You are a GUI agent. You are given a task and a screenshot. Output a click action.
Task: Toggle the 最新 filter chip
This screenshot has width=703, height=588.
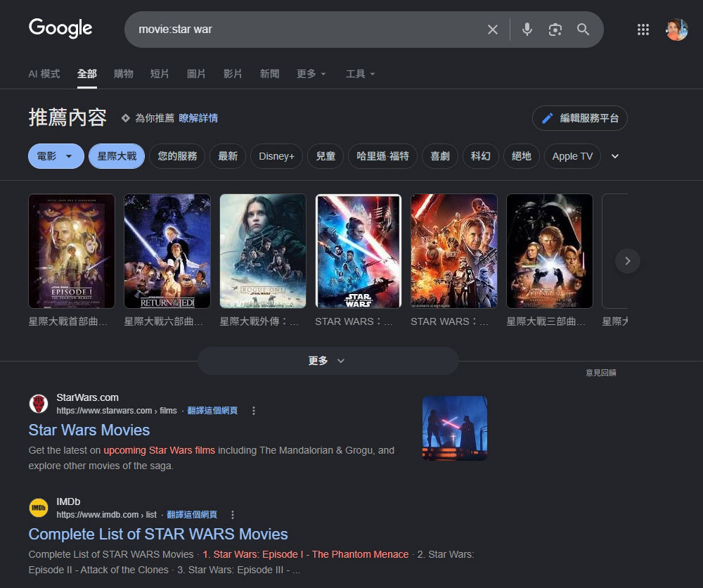click(x=228, y=156)
